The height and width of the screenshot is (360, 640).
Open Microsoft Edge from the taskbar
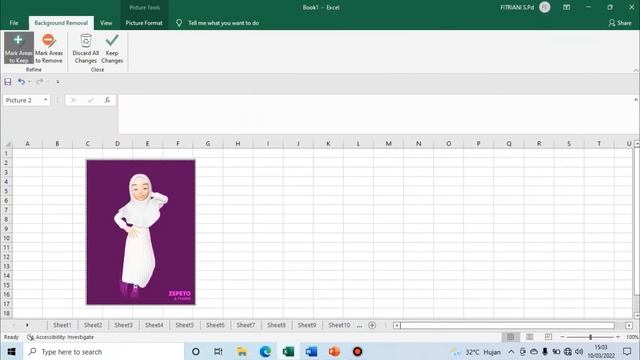point(265,351)
